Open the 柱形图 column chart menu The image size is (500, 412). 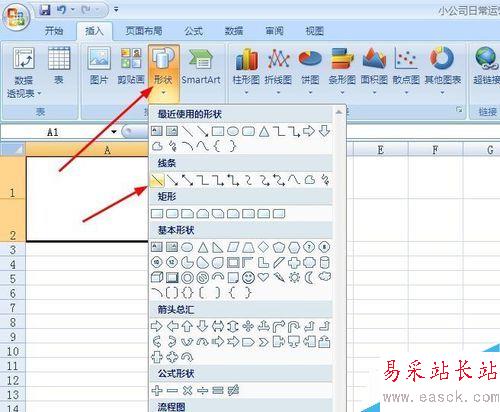pos(246,71)
